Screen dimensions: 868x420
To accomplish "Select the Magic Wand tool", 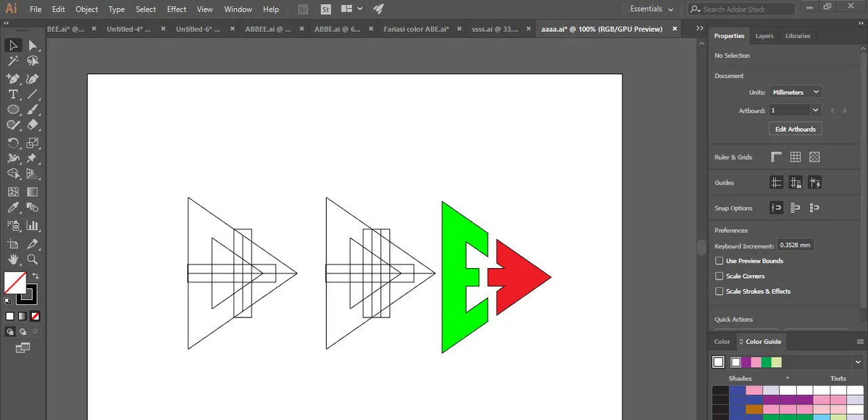I will pos(13,62).
